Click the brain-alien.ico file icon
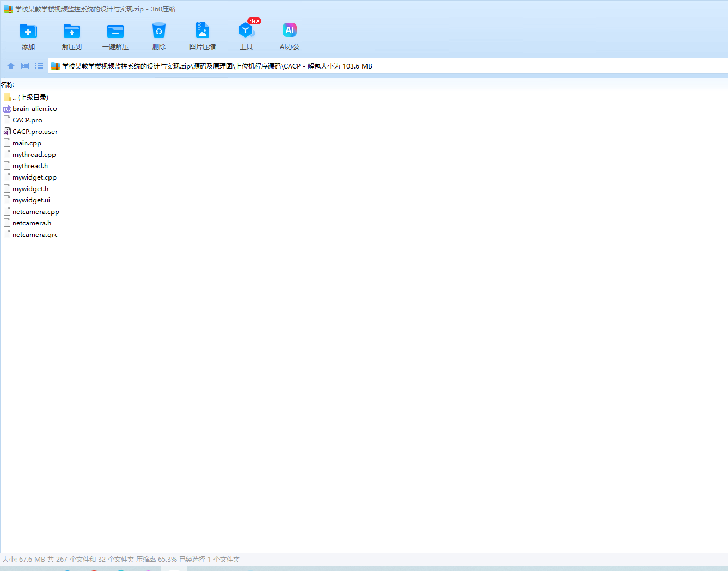 7,109
